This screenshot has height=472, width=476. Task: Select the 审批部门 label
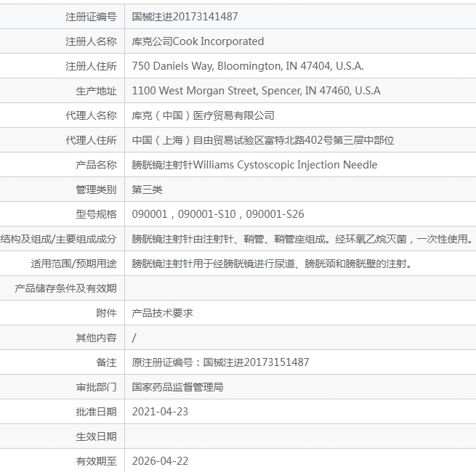(x=96, y=387)
